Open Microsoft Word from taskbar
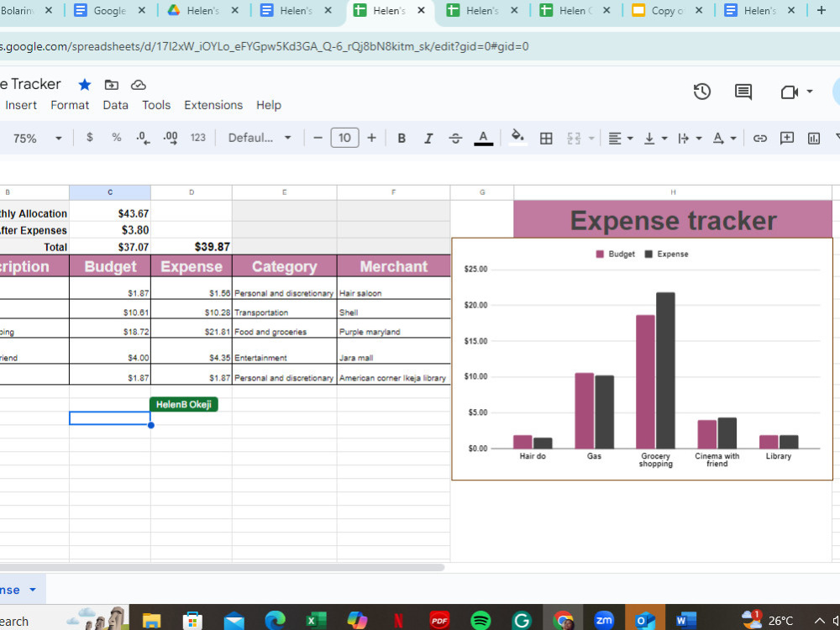Viewport: 840px width, 630px height. (x=685, y=621)
